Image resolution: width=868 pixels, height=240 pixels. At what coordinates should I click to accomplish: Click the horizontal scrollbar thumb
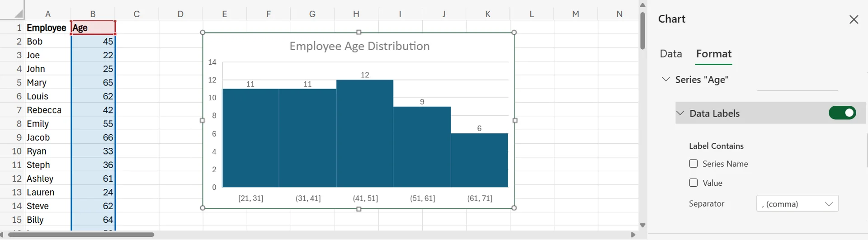coord(81,235)
